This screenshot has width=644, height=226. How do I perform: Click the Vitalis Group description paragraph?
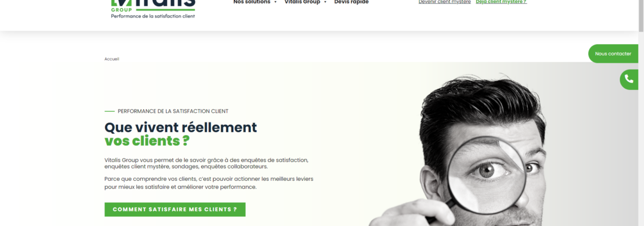tap(206, 163)
